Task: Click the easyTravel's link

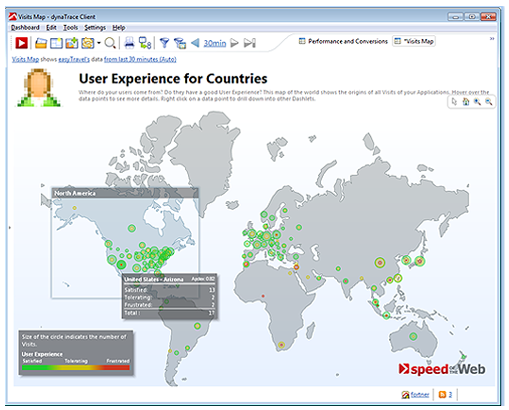Action: [74, 59]
